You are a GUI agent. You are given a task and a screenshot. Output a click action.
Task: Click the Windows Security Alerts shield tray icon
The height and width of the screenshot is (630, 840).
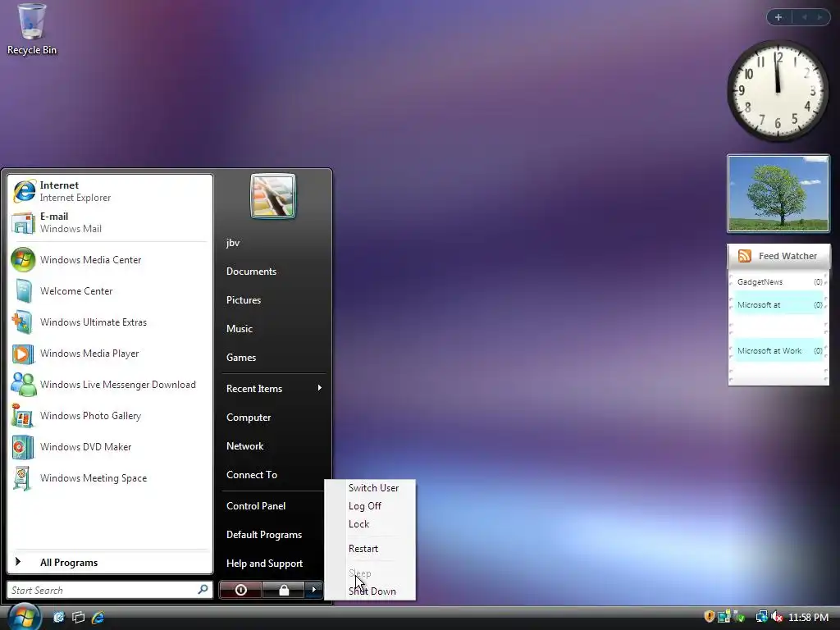coord(710,617)
